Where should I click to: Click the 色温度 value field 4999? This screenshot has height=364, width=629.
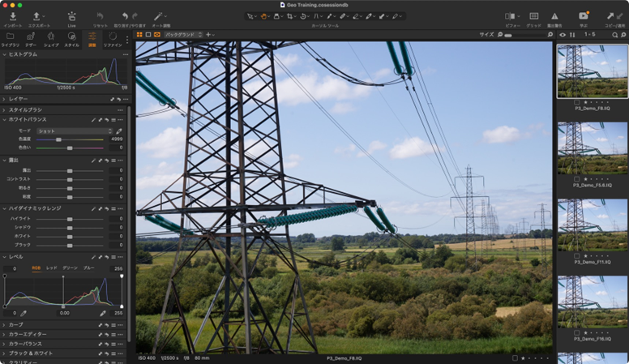(117, 139)
